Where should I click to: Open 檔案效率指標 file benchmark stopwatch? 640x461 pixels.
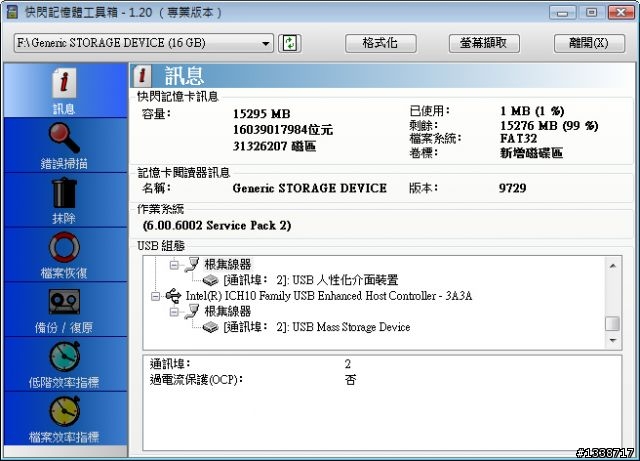65,419
